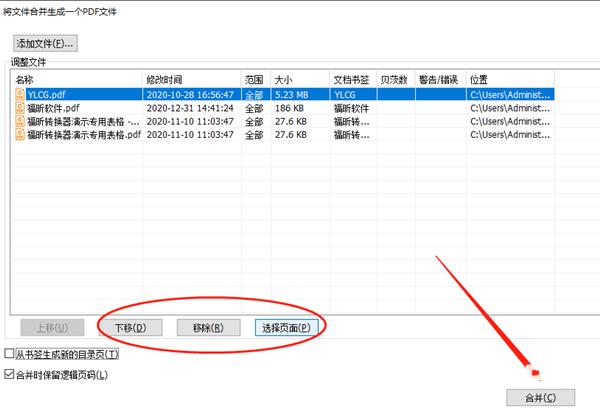Click 福昕软件 bookmark cell
The width and height of the screenshot is (600, 411).
(x=351, y=108)
